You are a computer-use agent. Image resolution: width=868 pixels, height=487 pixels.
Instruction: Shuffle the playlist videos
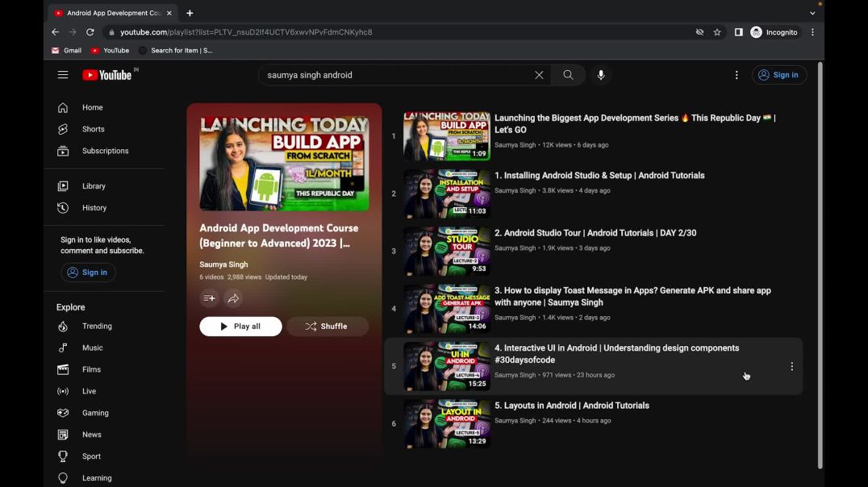pos(327,327)
